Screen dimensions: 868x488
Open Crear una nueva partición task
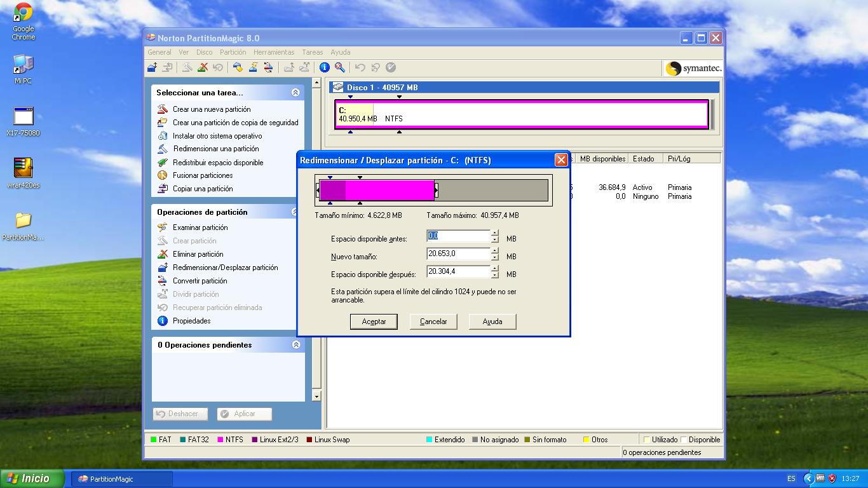164,109
